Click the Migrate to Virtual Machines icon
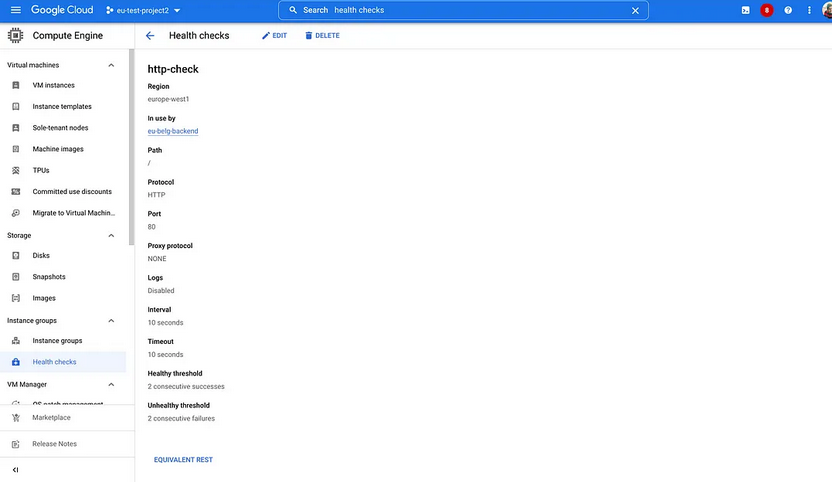The width and height of the screenshot is (832, 482). tap(16, 213)
